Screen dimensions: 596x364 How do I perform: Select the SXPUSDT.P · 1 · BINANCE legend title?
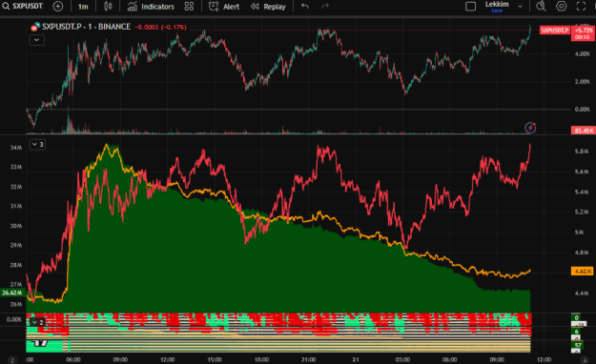(x=86, y=27)
